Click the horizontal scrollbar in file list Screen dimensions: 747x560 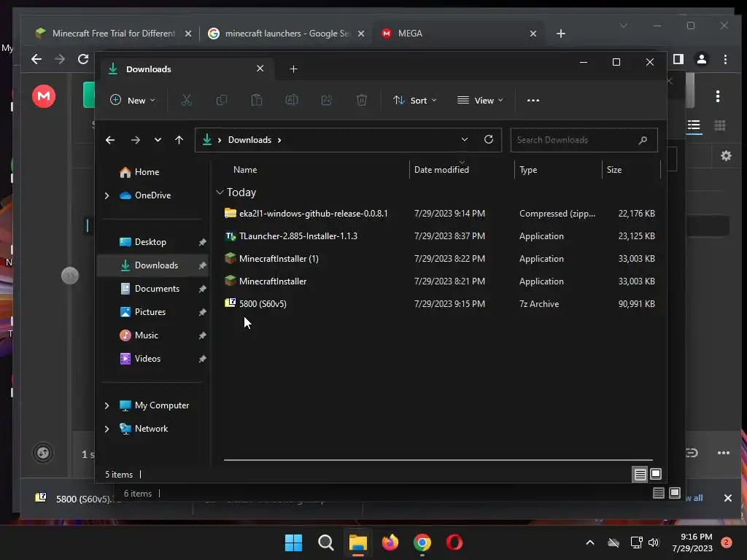coord(438,460)
